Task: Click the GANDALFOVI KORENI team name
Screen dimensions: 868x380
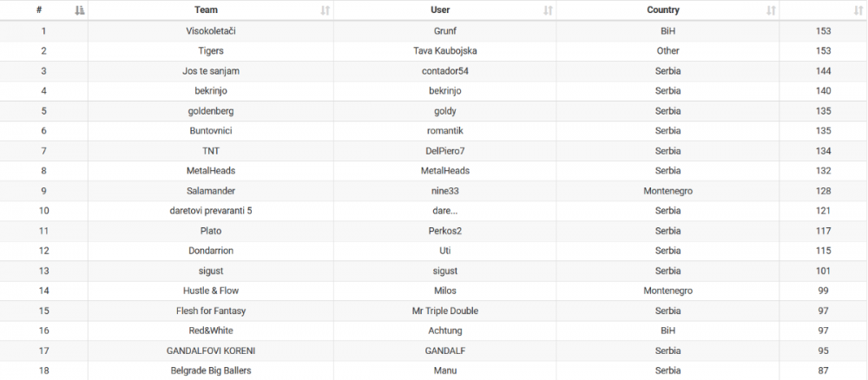Action: tap(211, 351)
